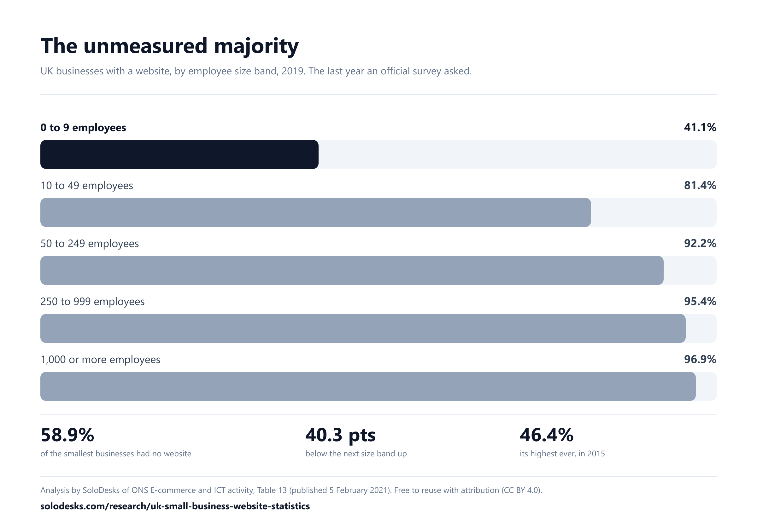Click the 40.3 pts statistic
Screen dimensions: 757x532
[x=341, y=436]
